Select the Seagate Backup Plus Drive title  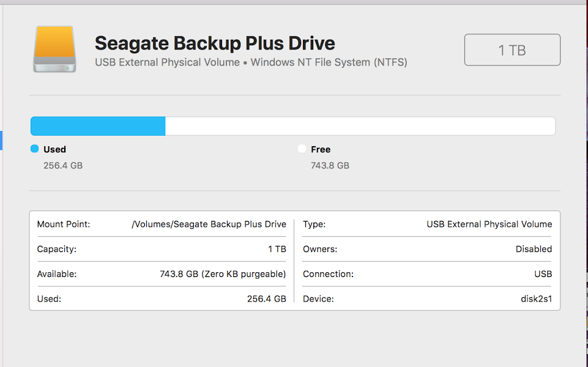click(x=215, y=43)
